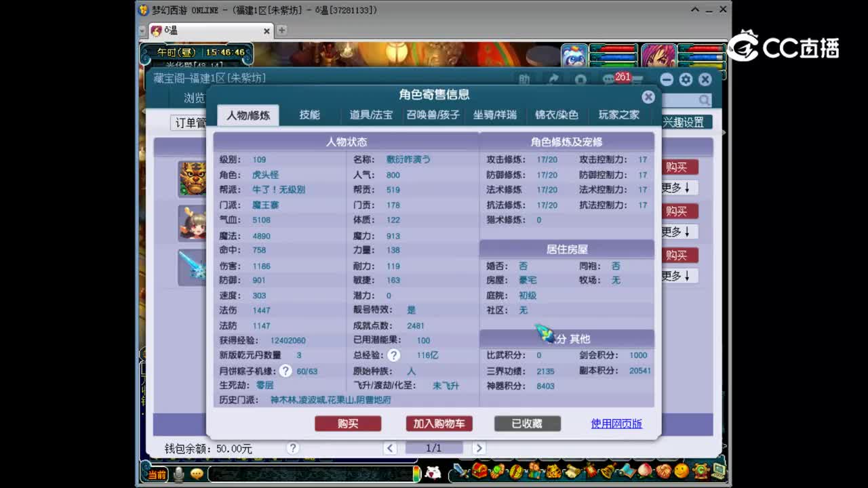Image resolution: width=868 pixels, height=488 pixels.
Task: Open the 浏览 tab in 藏宝阁
Action: point(194,98)
